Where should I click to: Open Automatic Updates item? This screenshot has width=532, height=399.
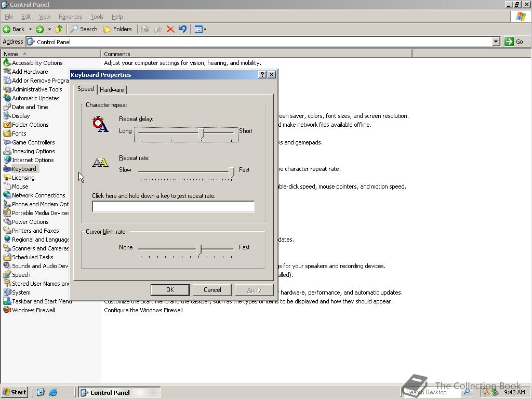click(31, 98)
